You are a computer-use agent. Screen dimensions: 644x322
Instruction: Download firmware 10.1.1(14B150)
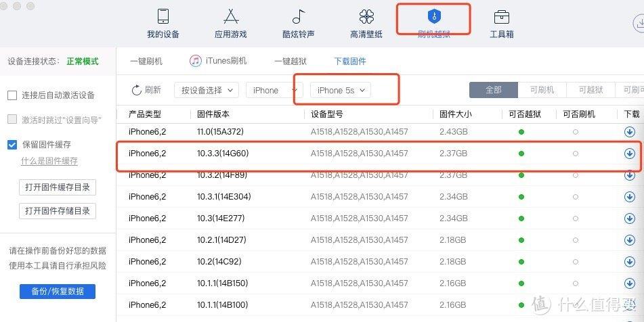629,283
